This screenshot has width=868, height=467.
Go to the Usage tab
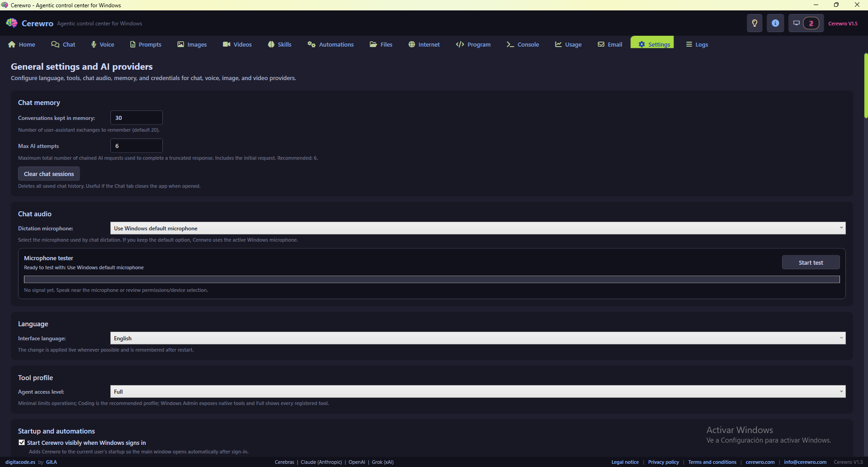click(568, 44)
